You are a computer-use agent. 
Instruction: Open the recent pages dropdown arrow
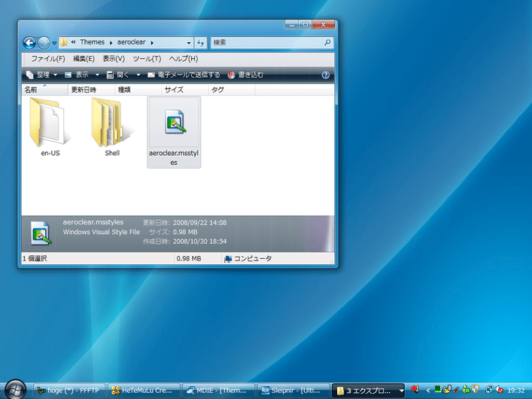pyautogui.click(x=54, y=43)
